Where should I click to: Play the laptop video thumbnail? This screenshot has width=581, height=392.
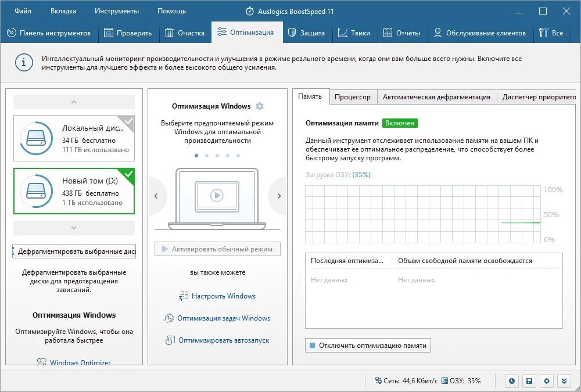tap(217, 195)
